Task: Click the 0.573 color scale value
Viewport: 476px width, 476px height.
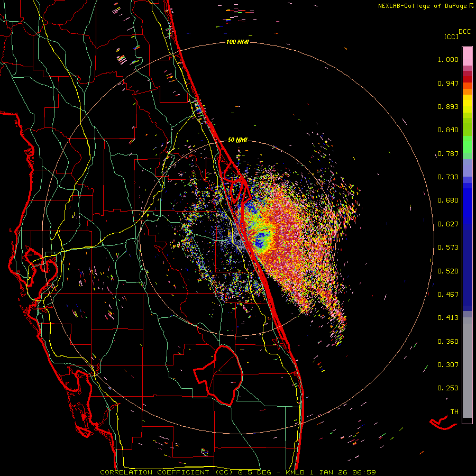Action: (x=448, y=248)
